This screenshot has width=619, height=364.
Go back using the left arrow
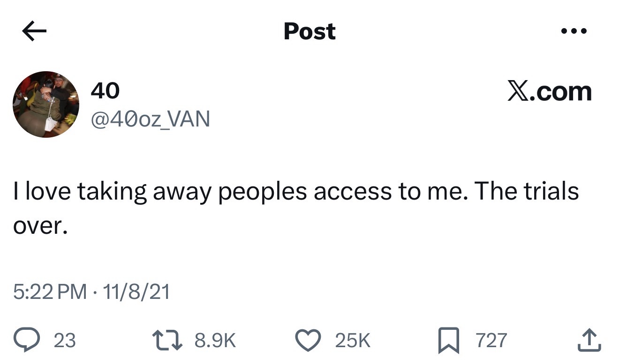coord(34,32)
